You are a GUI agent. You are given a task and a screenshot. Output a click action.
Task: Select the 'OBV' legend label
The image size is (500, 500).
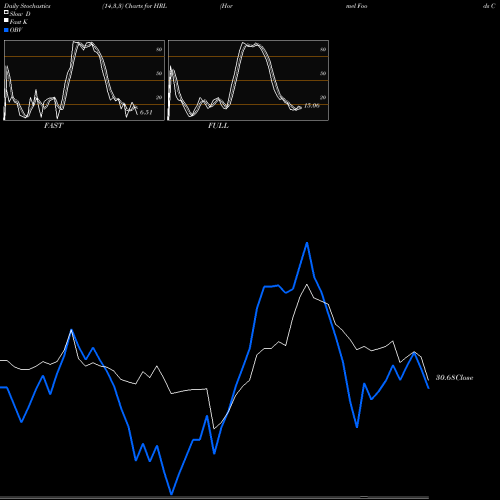click(x=16, y=30)
